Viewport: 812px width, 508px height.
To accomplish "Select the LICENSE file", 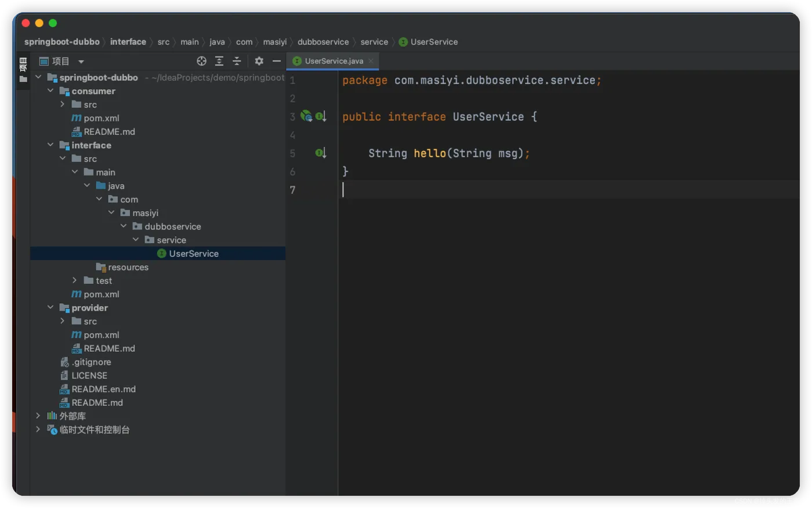I will (x=84, y=376).
